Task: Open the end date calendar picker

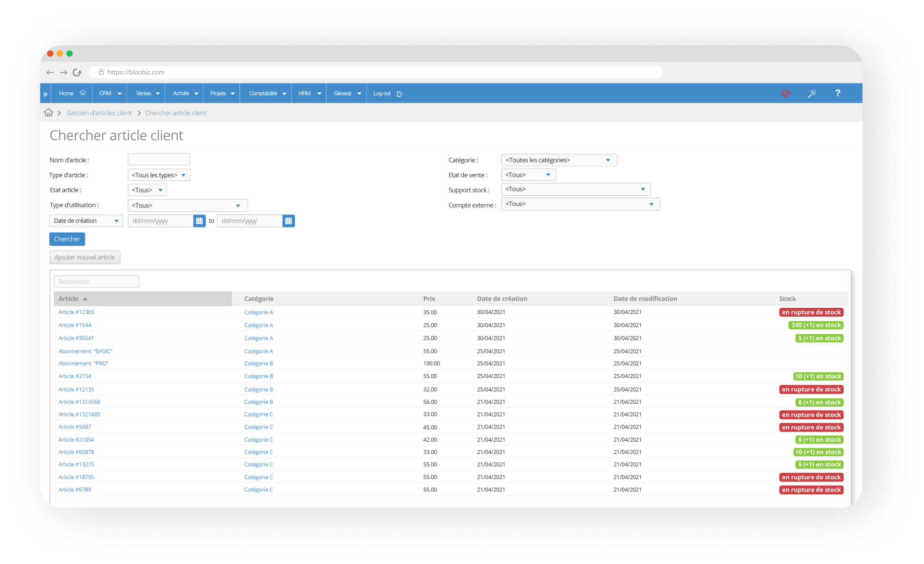Action: click(x=288, y=221)
